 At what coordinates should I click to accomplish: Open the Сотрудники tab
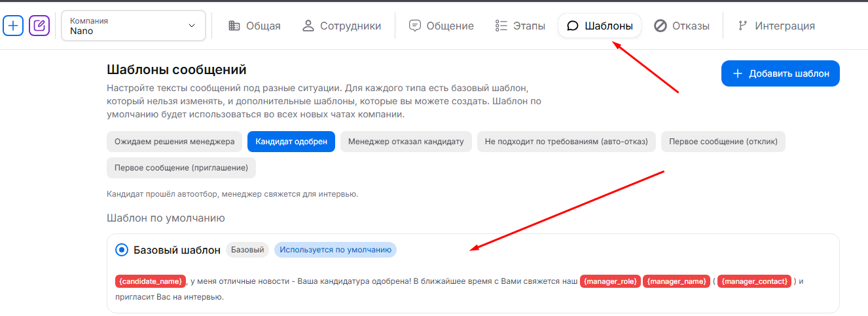click(342, 26)
